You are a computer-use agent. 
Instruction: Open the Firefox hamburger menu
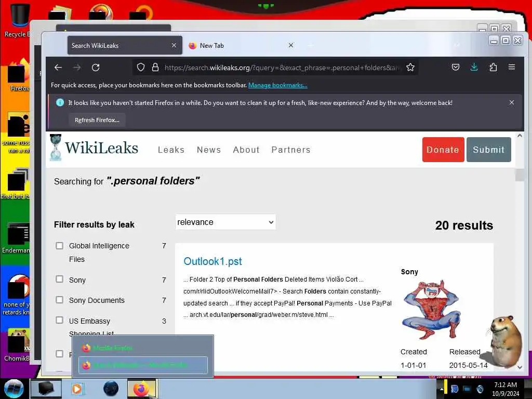click(512, 67)
